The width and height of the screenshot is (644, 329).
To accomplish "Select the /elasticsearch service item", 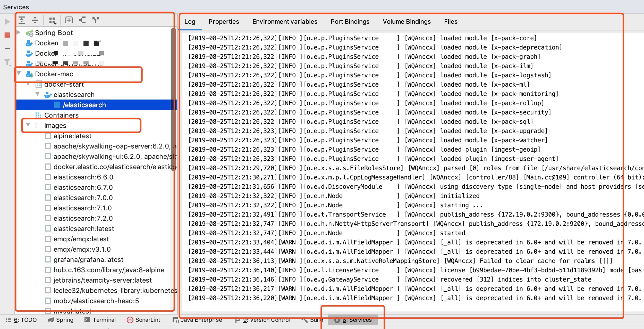I will coord(84,105).
